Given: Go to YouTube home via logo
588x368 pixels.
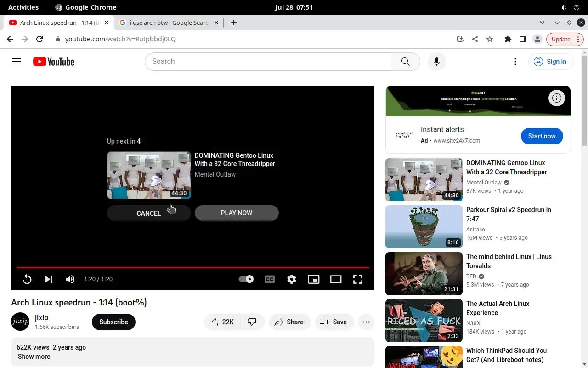Looking at the screenshot, I should pos(54,62).
